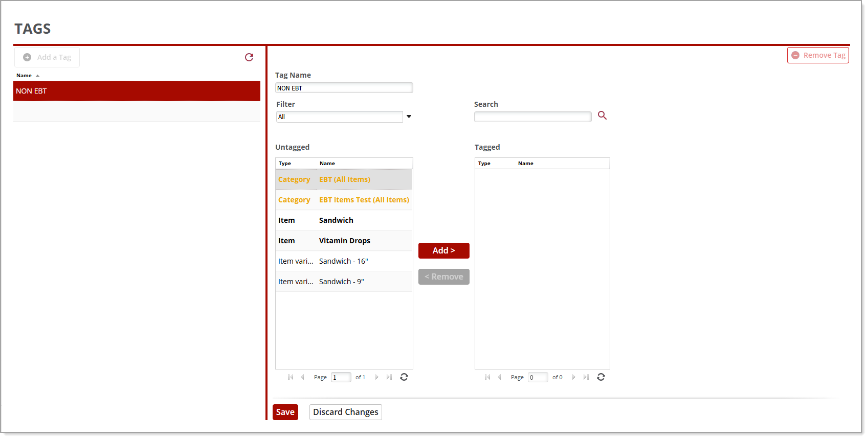868x439 pixels.
Task: Sort tags by Name column header
Action: (x=24, y=75)
